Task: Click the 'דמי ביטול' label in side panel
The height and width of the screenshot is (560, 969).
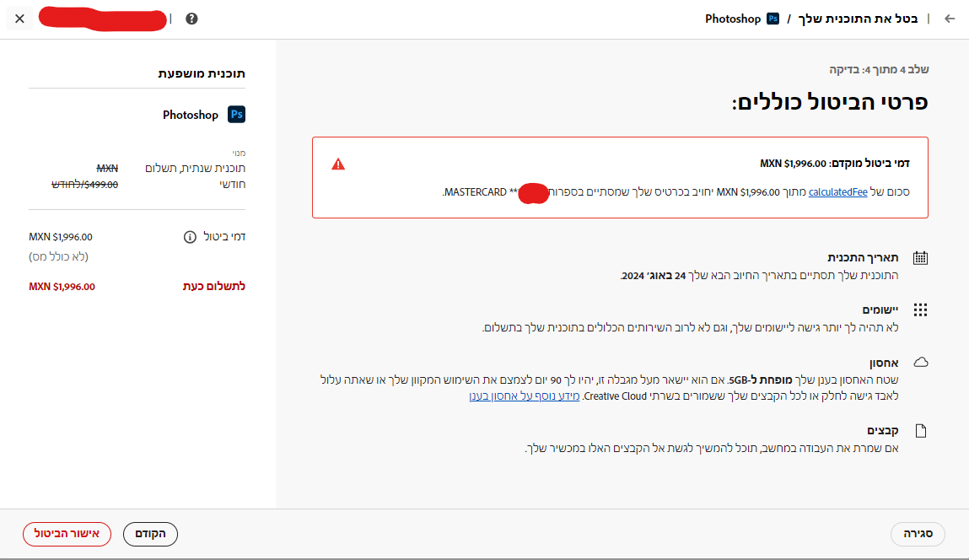Action: 224,236
